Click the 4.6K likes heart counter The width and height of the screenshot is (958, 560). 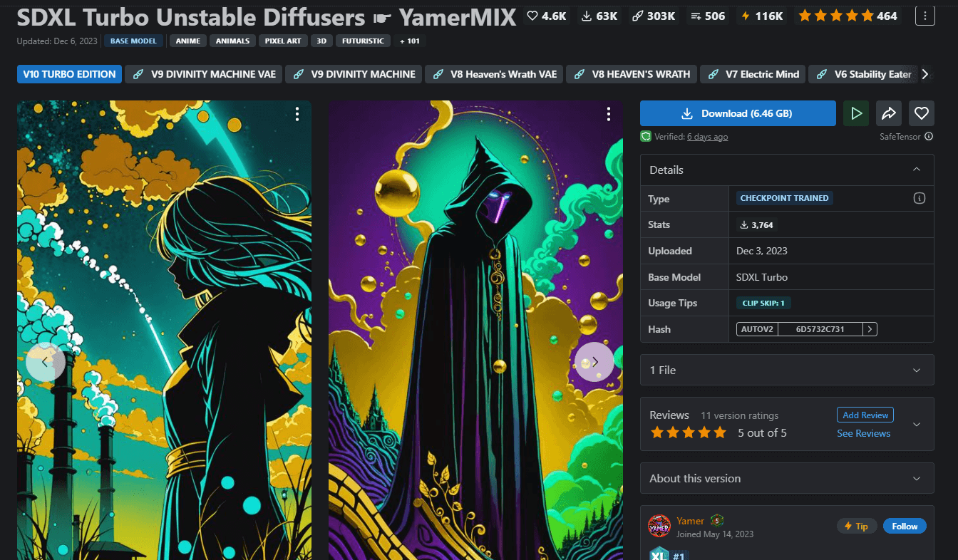coord(545,16)
